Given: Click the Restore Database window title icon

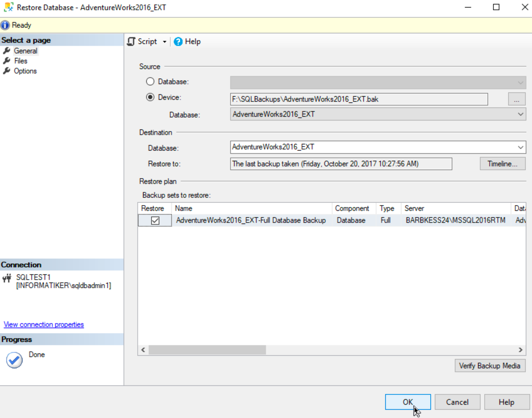Looking at the screenshot, I should pos(9,7).
